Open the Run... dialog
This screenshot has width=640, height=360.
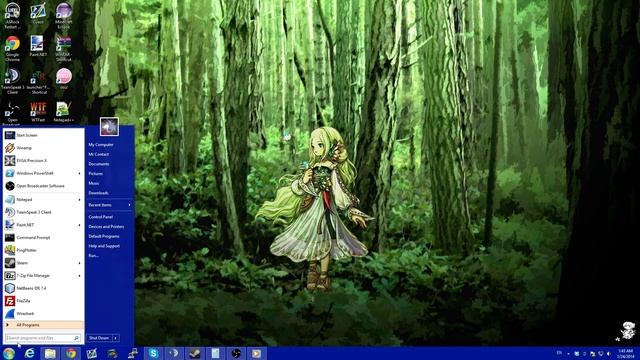pyautogui.click(x=93, y=256)
